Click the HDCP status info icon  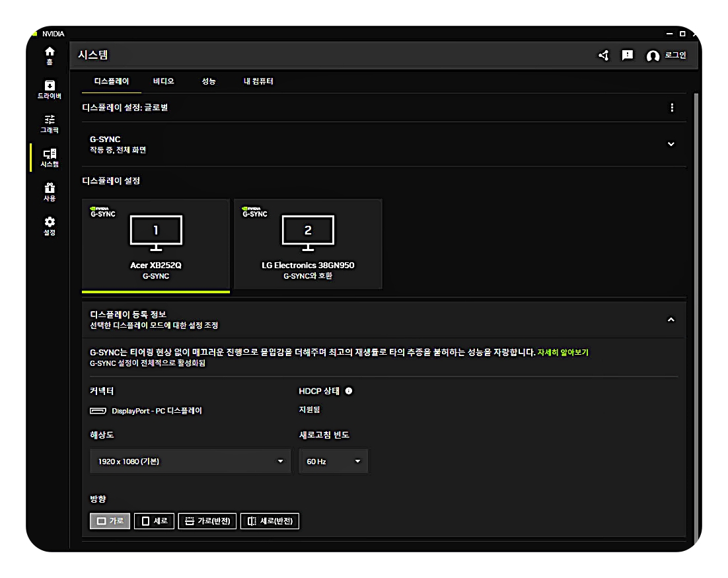tap(349, 391)
